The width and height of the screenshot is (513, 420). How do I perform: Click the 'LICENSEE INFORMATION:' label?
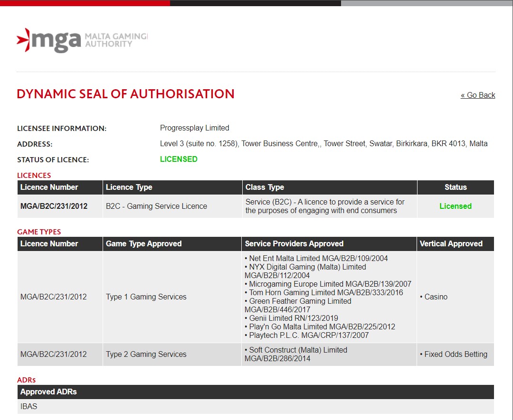click(x=62, y=129)
